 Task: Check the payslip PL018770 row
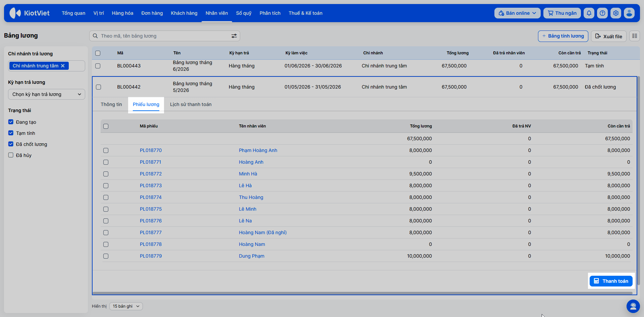pyautogui.click(x=106, y=150)
